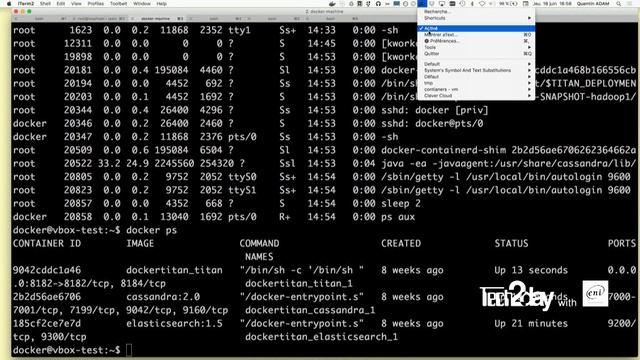
Task: Click the date and time display
Action: point(552,4)
